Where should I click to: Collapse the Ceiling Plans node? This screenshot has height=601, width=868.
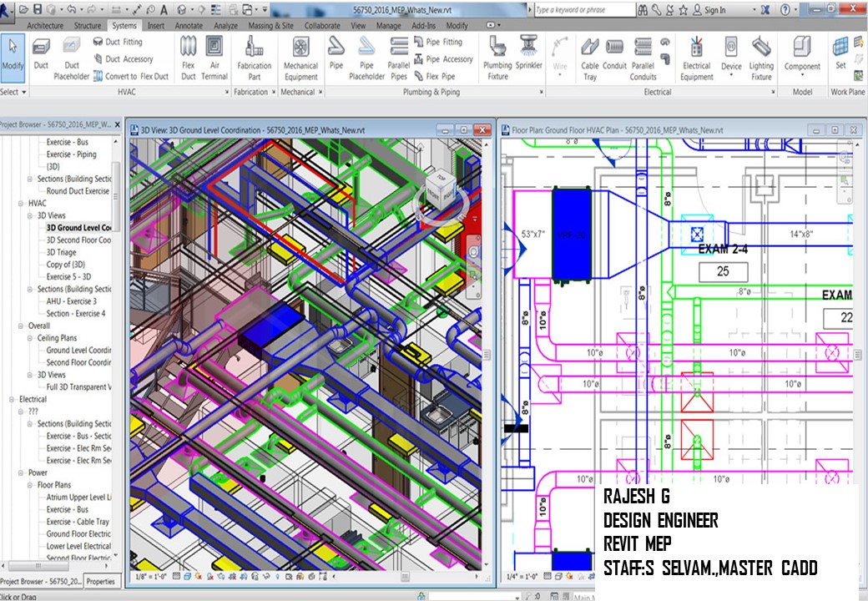pos(30,337)
